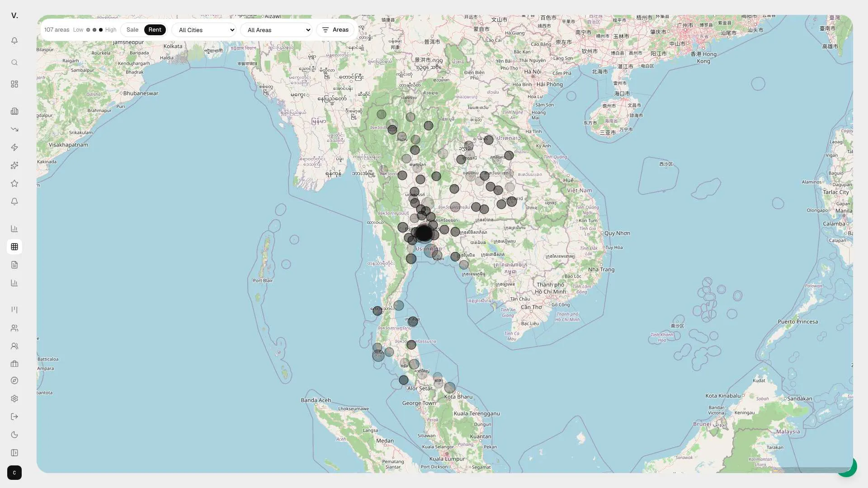Open the compass explore icon

tap(14, 380)
